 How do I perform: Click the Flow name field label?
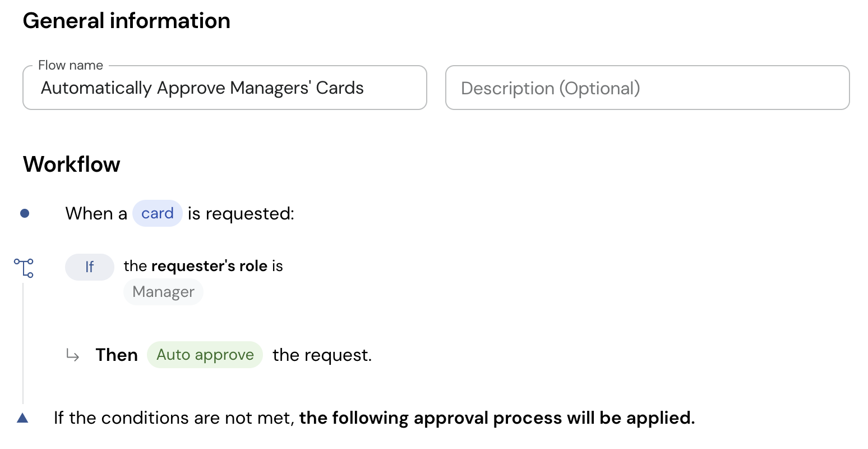(x=71, y=65)
